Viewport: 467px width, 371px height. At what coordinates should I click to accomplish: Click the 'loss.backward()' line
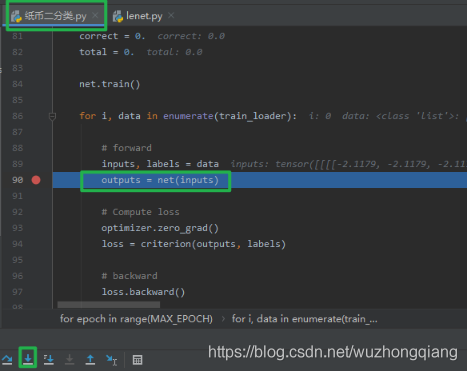(143, 292)
